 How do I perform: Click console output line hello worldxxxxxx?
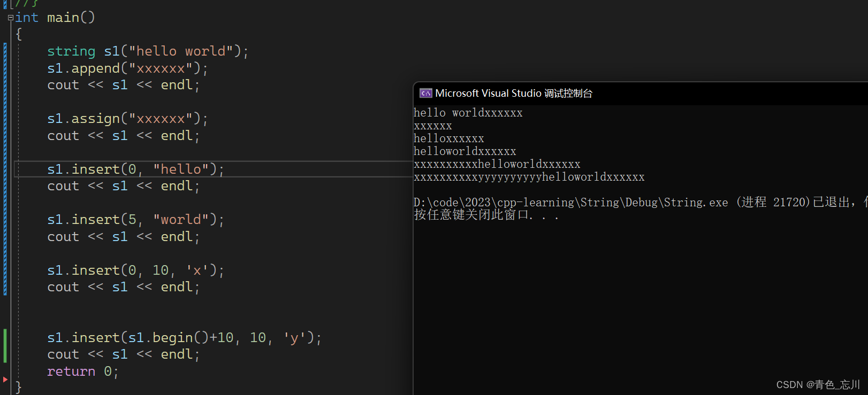[x=468, y=113]
